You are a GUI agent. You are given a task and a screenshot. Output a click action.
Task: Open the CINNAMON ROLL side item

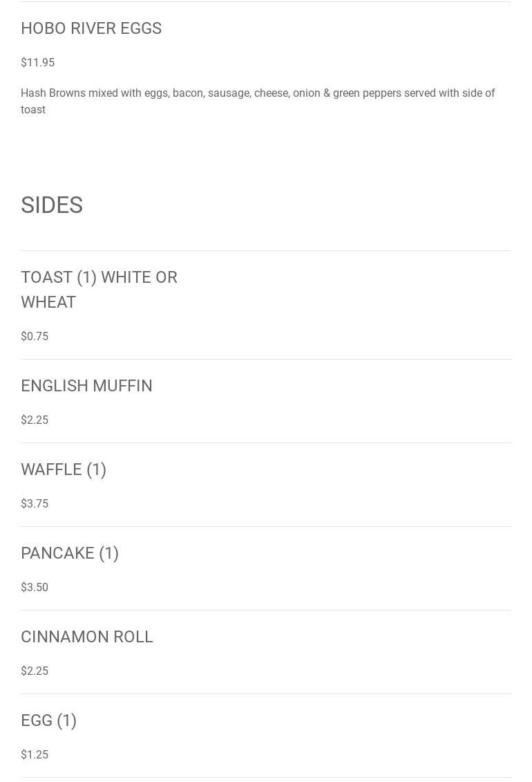point(87,637)
